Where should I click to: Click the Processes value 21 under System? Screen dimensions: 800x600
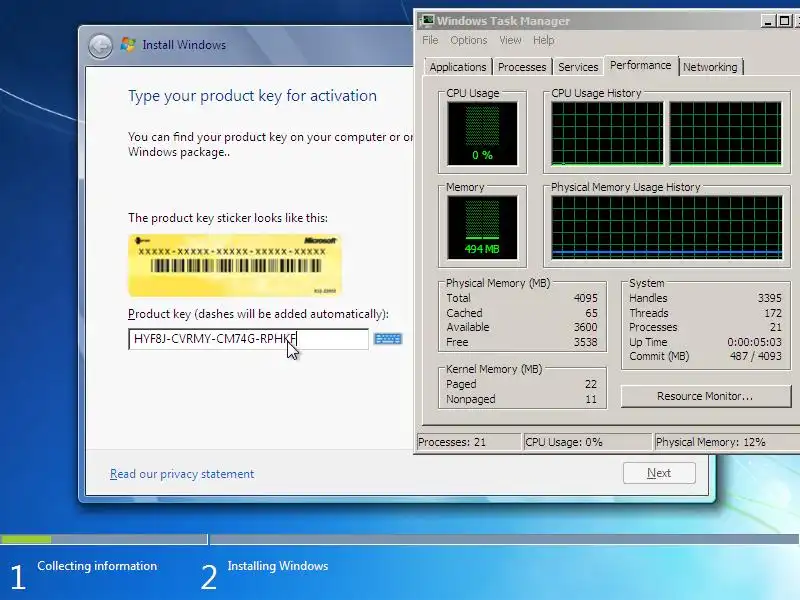point(776,327)
